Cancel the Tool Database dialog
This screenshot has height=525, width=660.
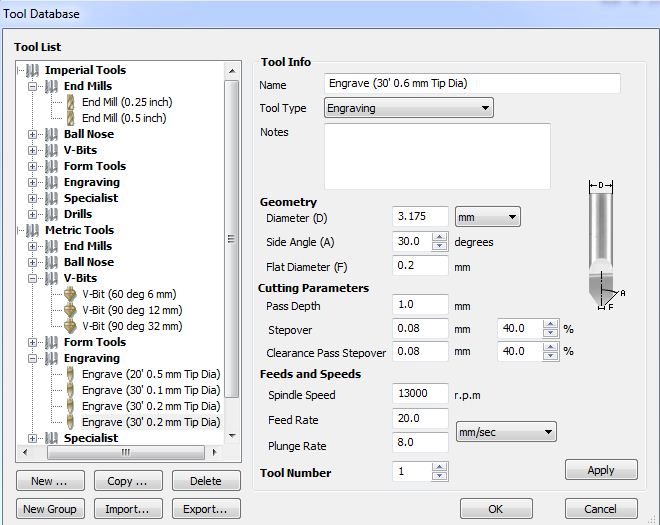(601, 509)
